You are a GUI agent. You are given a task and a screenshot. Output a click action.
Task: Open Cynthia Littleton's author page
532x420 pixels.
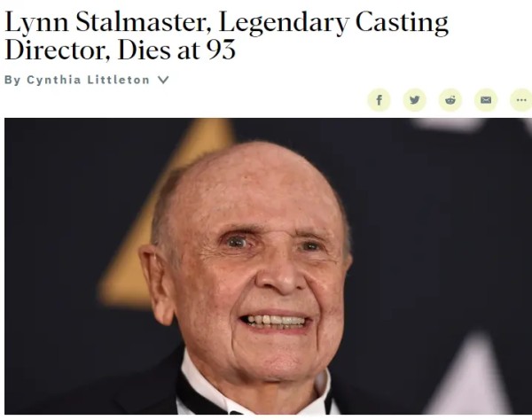(88, 80)
